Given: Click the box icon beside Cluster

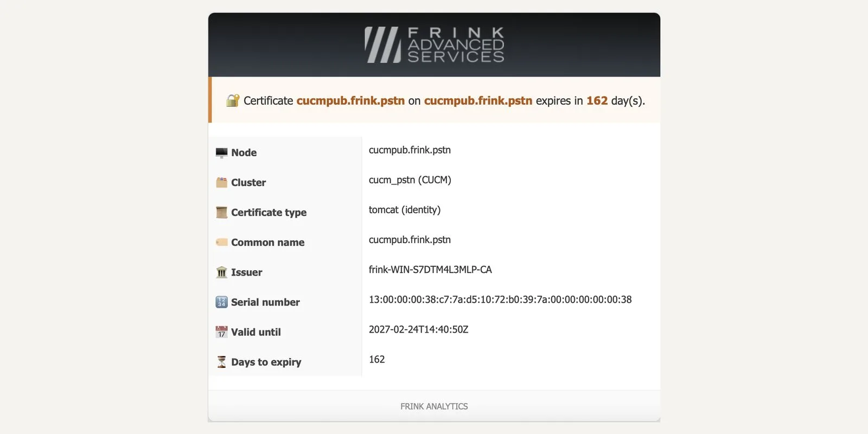Looking at the screenshot, I should pyautogui.click(x=221, y=182).
